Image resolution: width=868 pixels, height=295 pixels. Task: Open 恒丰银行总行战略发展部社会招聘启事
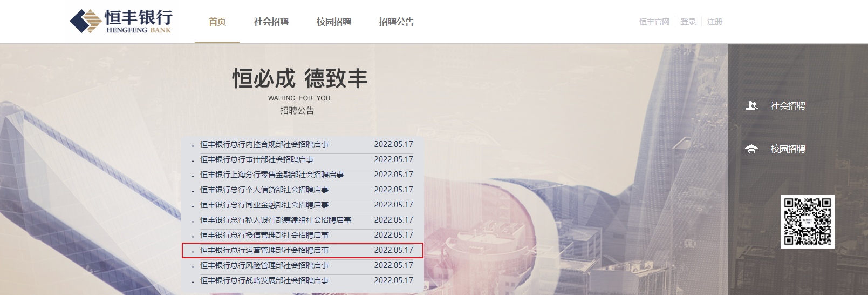click(264, 280)
